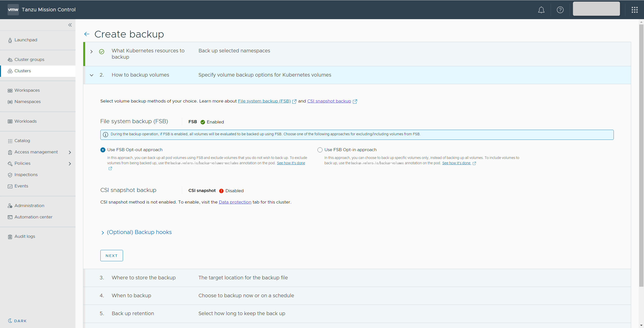Click the NEXT button
This screenshot has width=644, height=328.
point(111,255)
